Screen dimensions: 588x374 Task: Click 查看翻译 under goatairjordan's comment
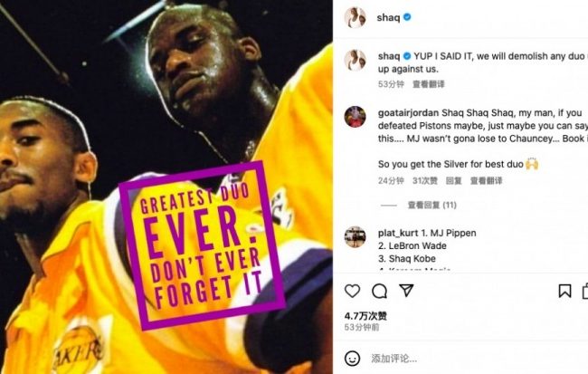486,181
